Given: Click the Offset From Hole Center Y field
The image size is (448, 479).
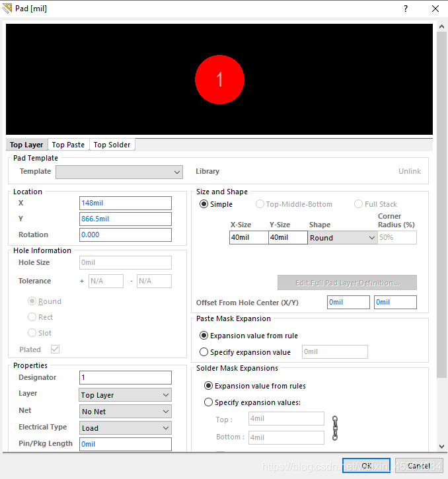Looking at the screenshot, I should [x=395, y=302].
